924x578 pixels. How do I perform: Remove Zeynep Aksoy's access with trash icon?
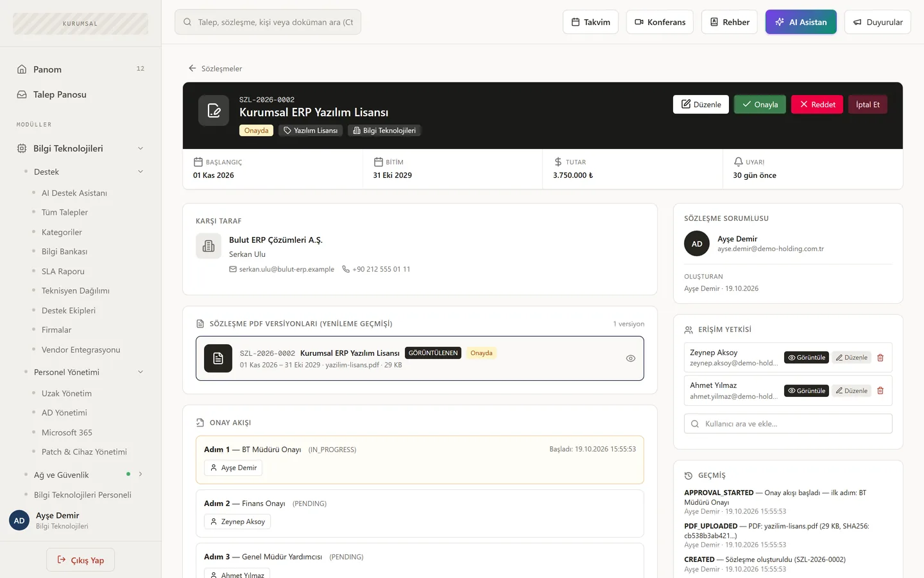pos(880,358)
